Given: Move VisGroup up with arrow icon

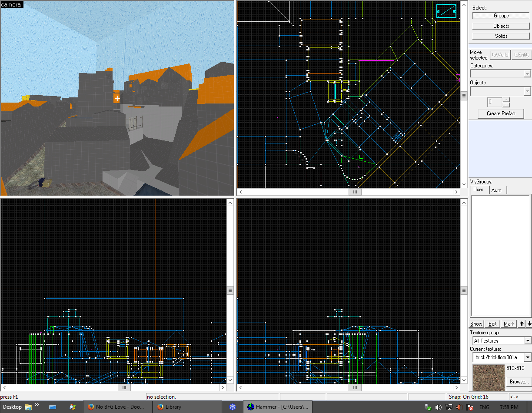Looking at the screenshot, I should pyautogui.click(x=522, y=324).
